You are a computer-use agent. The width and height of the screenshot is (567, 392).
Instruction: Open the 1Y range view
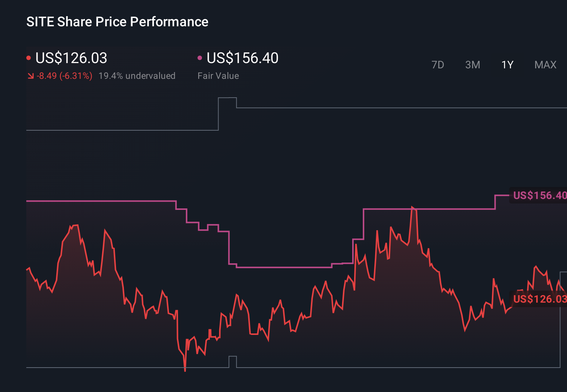pyautogui.click(x=507, y=65)
